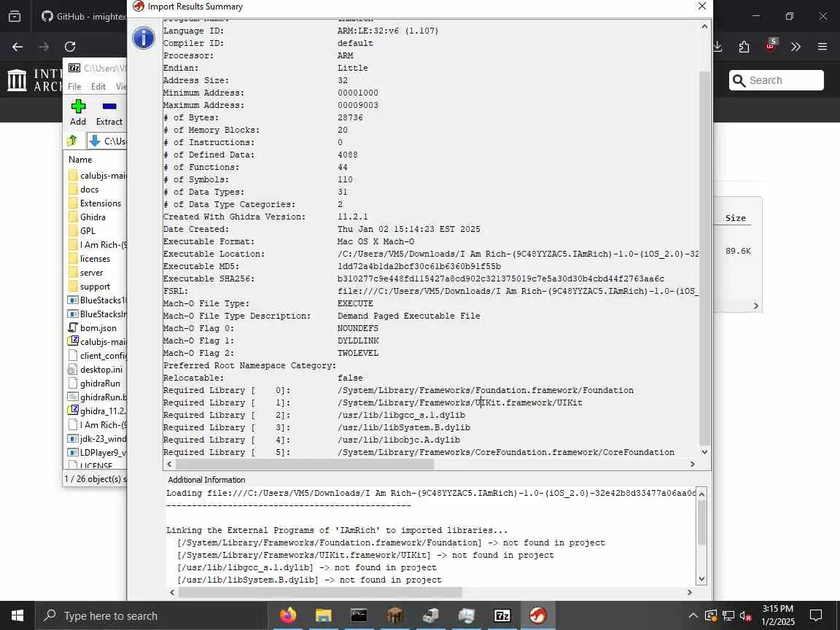The width and height of the screenshot is (840, 630).
Task: Select the docs folder in 7-Zip
Action: coord(89,189)
